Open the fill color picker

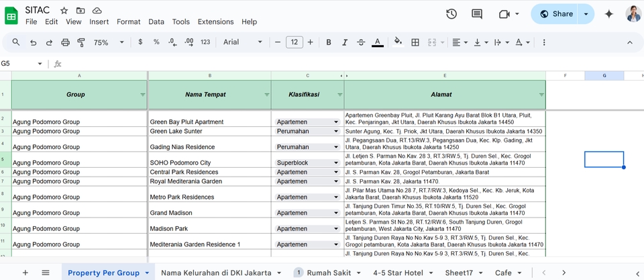tap(398, 42)
